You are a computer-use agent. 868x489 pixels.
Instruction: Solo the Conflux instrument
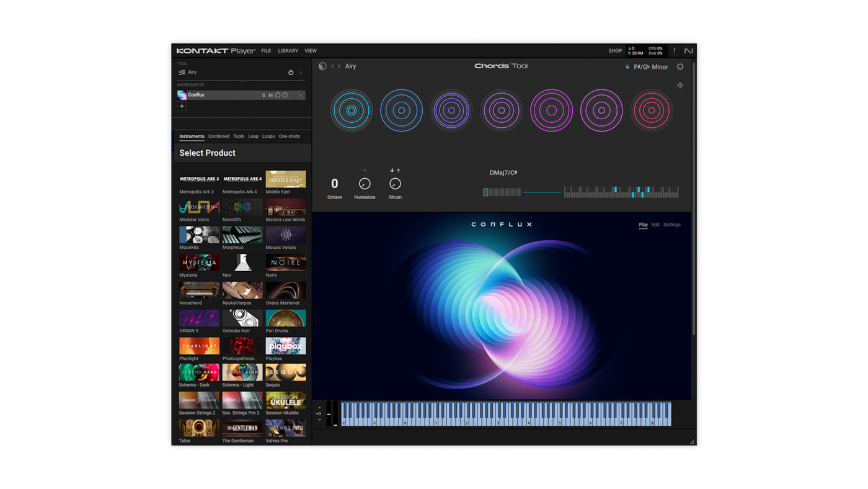pos(263,96)
